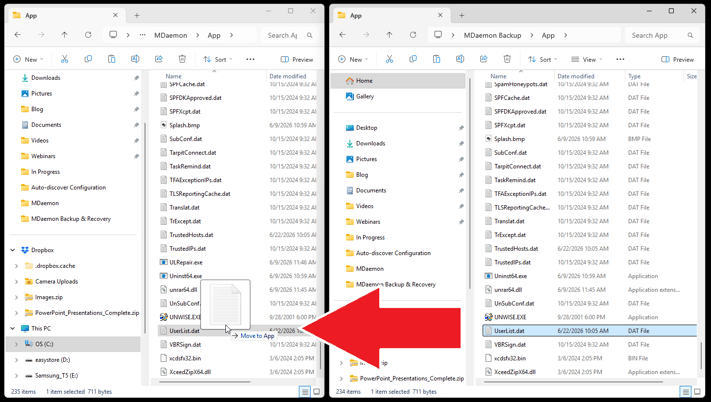Switch to large icons view, Backup window
This screenshot has height=402, width=711.
pyautogui.click(x=697, y=392)
